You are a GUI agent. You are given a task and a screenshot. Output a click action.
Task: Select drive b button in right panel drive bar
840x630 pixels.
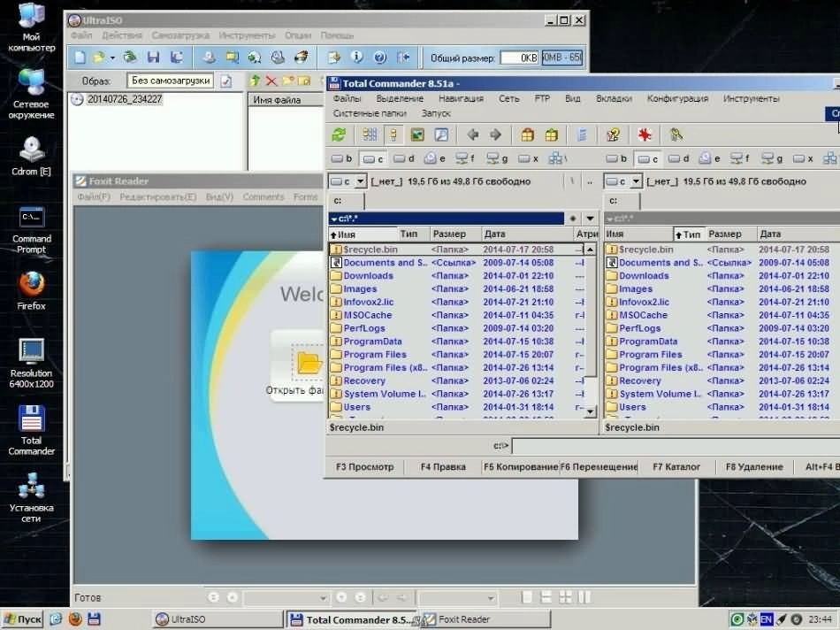[x=616, y=158]
